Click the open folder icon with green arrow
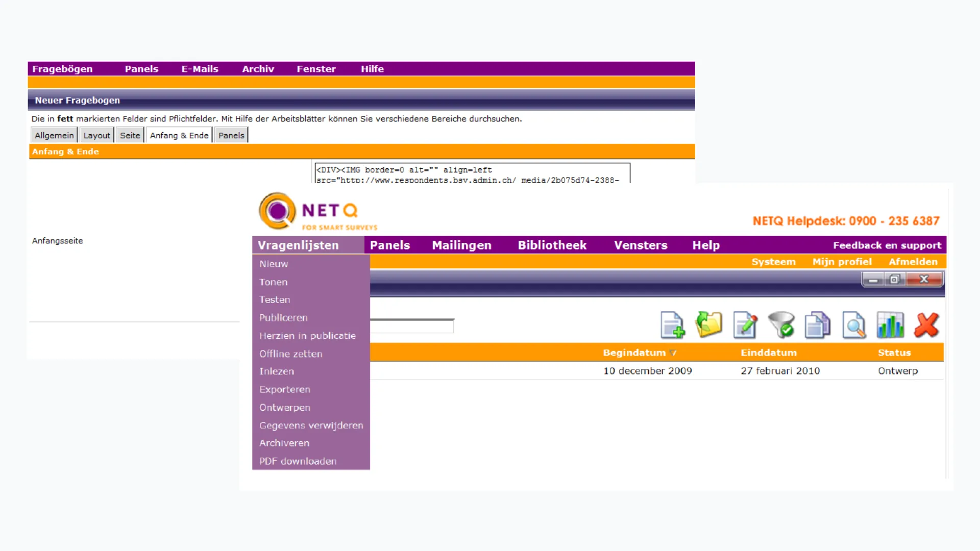This screenshot has height=551, width=980. tap(709, 324)
